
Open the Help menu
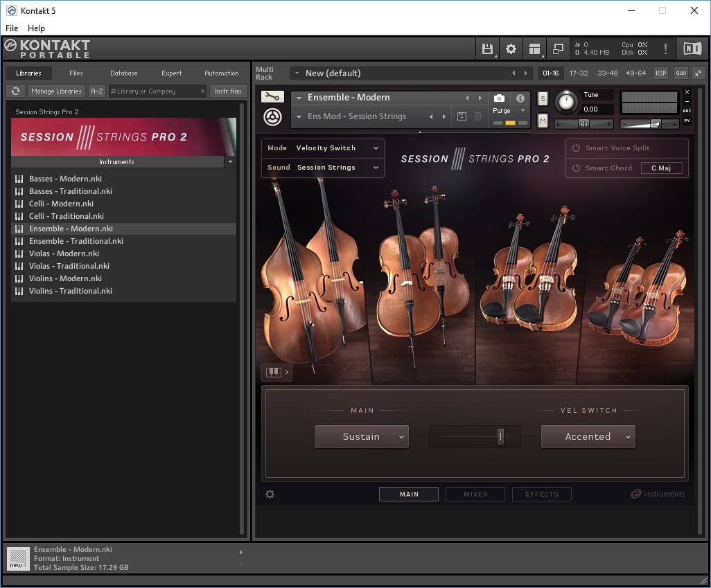coord(36,28)
